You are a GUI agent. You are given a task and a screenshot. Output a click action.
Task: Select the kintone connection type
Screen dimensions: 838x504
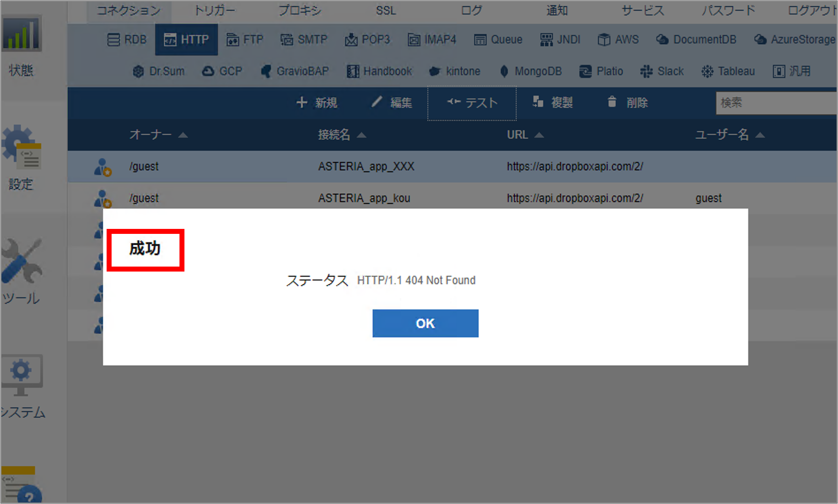tap(455, 71)
